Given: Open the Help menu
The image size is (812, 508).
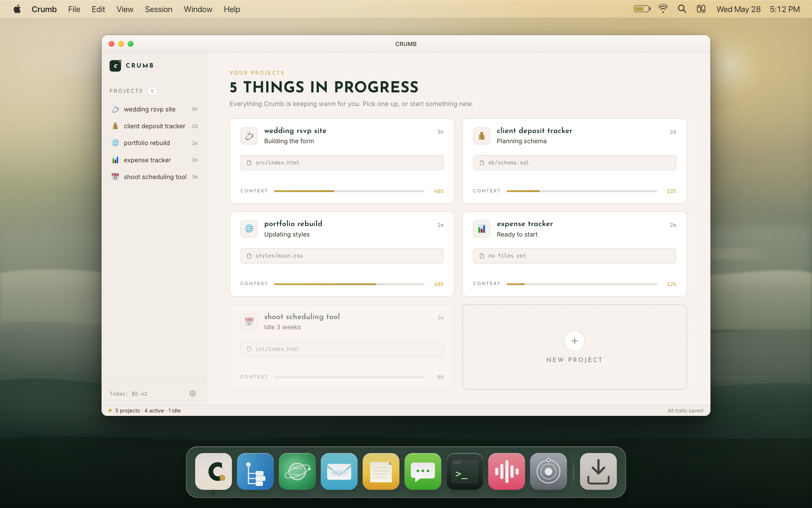Looking at the screenshot, I should tap(232, 10).
